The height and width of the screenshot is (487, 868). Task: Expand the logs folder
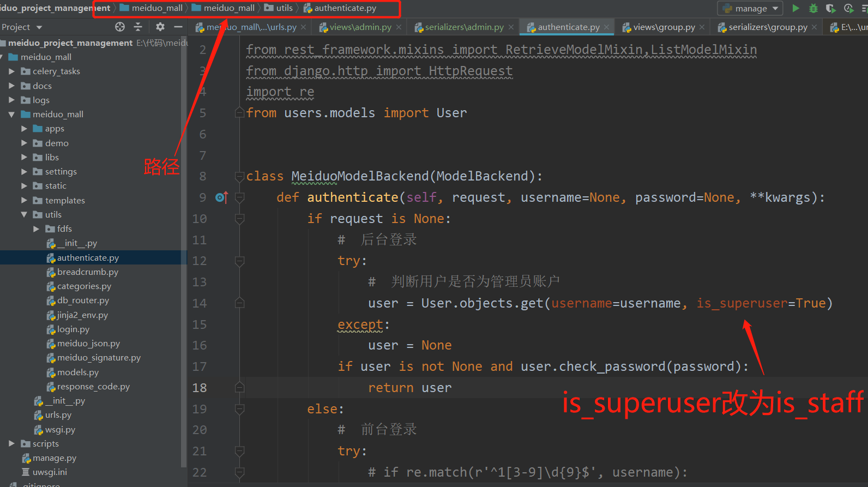pos(11,100)
